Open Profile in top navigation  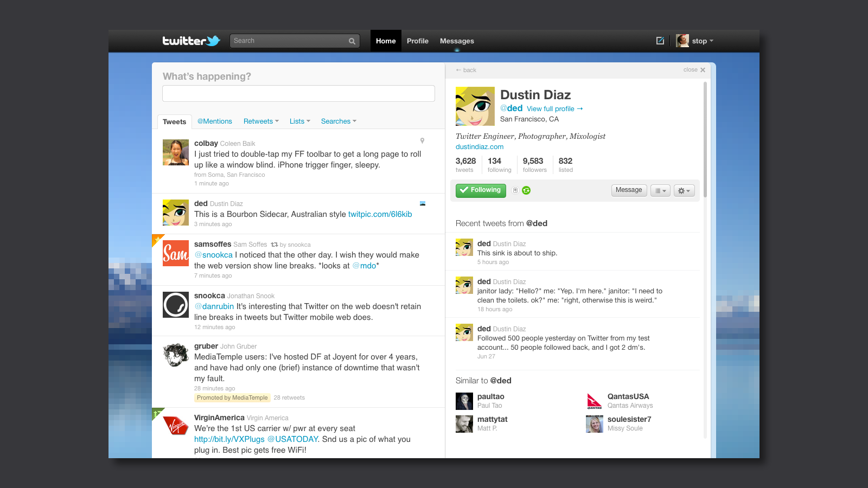(x=418, y=41)
